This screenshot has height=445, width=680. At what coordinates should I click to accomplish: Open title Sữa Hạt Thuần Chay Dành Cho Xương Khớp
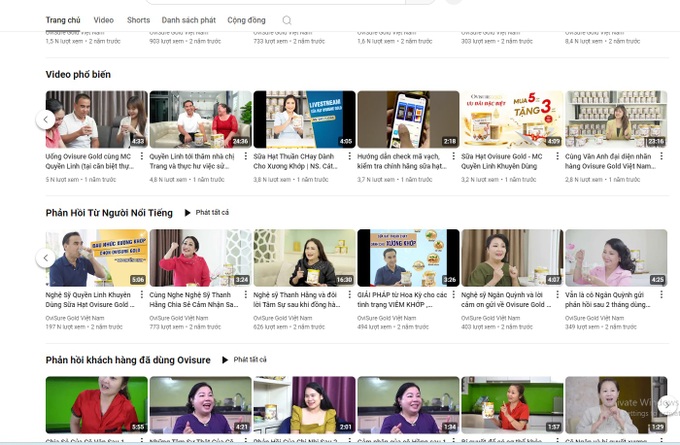[295, 161]
